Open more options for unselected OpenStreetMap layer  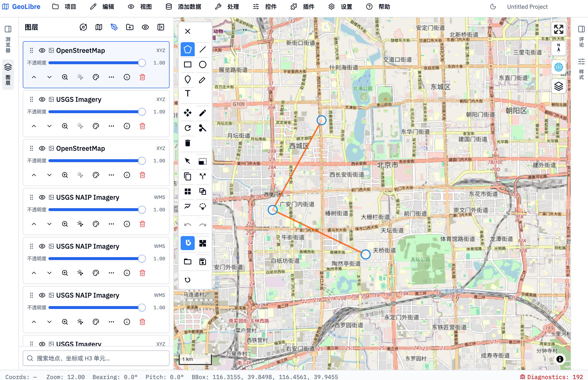[111, 175]
